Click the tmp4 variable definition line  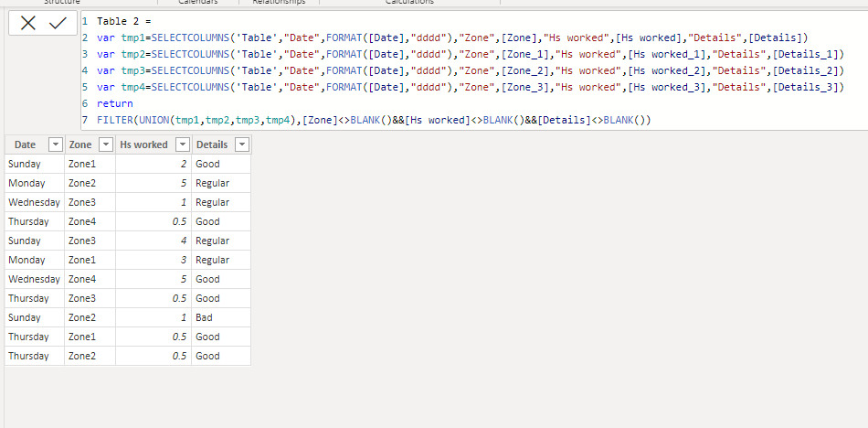click(471, 87)
